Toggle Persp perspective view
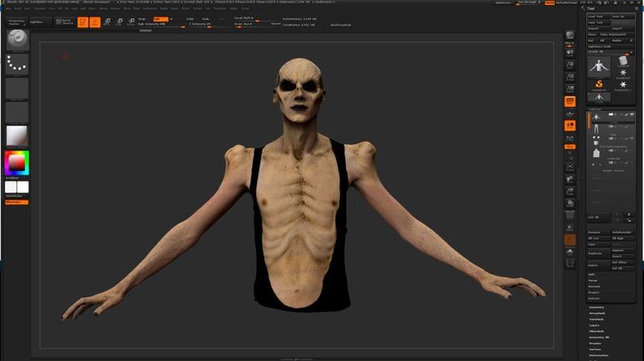This screenshot has width=644, height=361. pos(570,101)
